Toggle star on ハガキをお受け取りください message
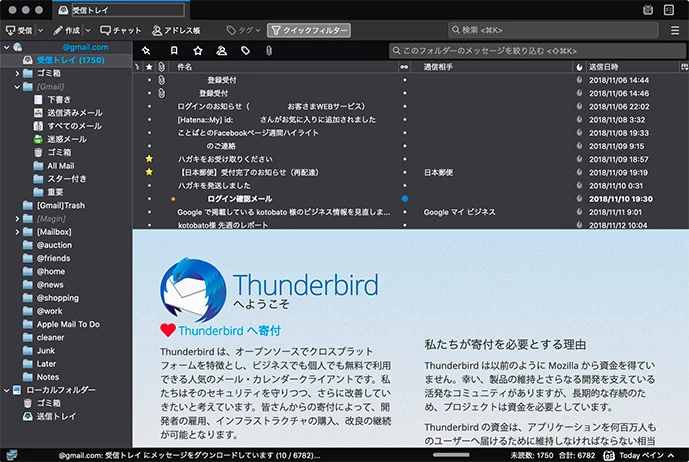 click(149, 159)
